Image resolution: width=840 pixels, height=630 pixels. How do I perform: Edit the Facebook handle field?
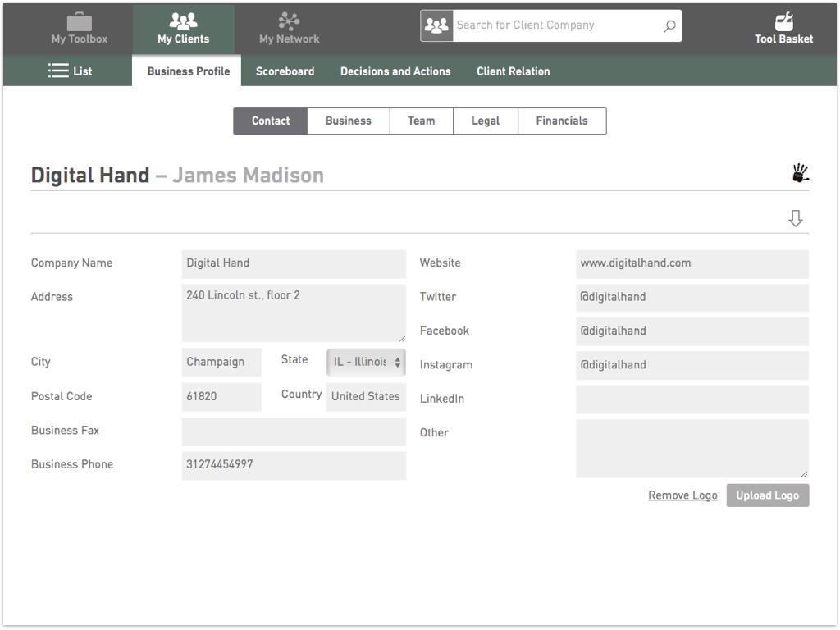click(x=692, y=331)
